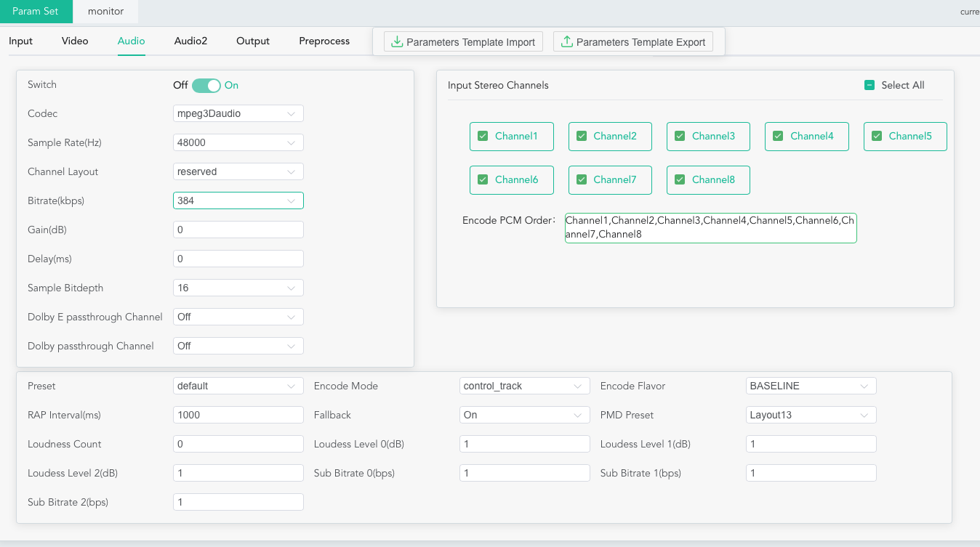The height and width of the screenshot is (547, 980).
Task: Click the RAP Interval(ms) field
Action: click(238, 415)
